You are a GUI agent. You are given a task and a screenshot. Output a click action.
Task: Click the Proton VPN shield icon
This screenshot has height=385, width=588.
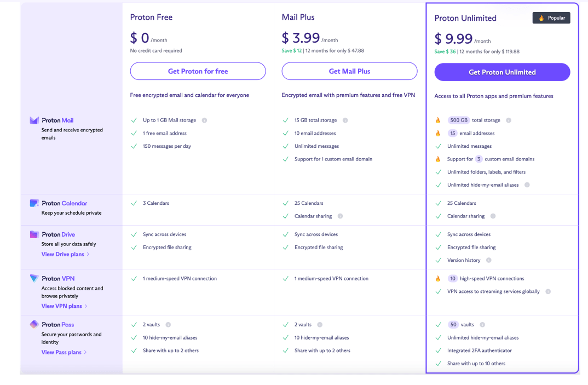coord(34,279)
